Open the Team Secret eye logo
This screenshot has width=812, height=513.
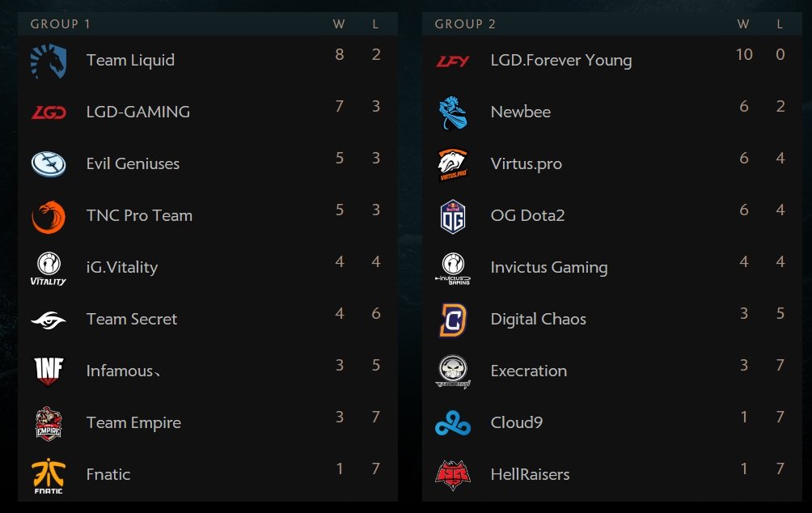(49, 320)
